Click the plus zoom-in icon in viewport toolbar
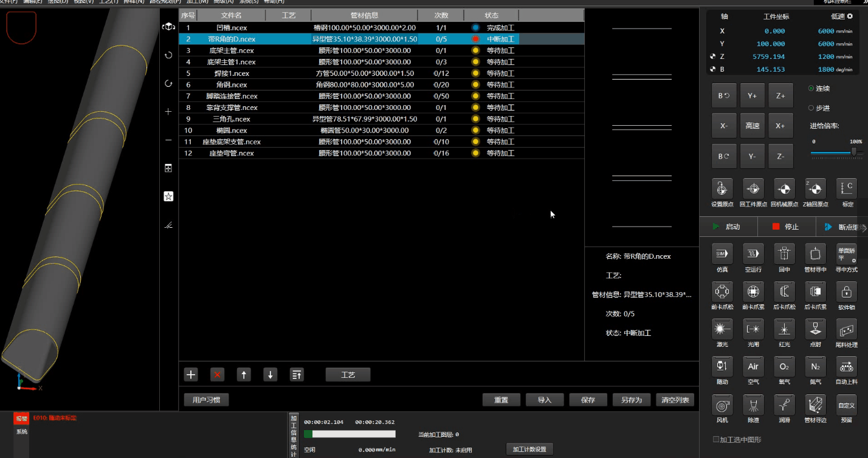 (x=168, y=112)
